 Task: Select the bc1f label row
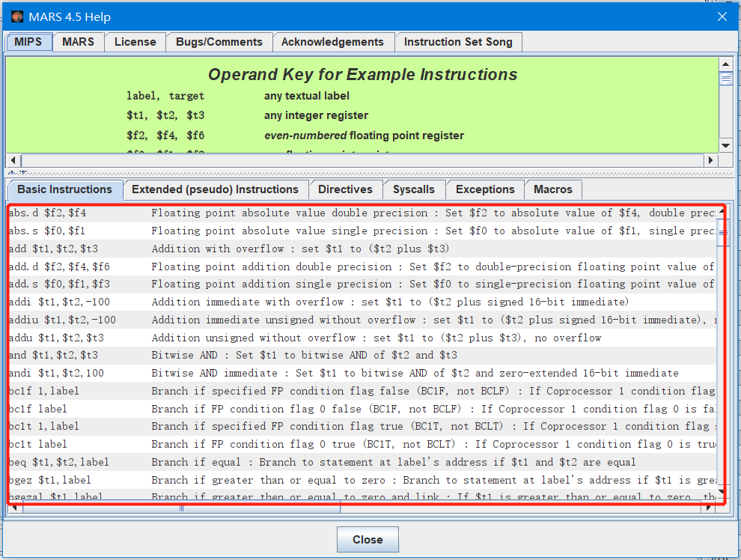click(x=362, y=409)
